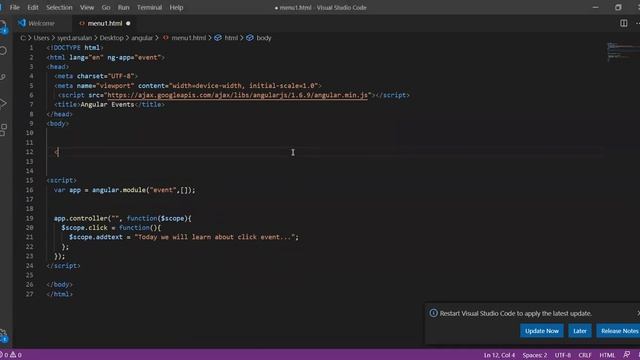Click '$scope.addtext' on line 21

96,237
